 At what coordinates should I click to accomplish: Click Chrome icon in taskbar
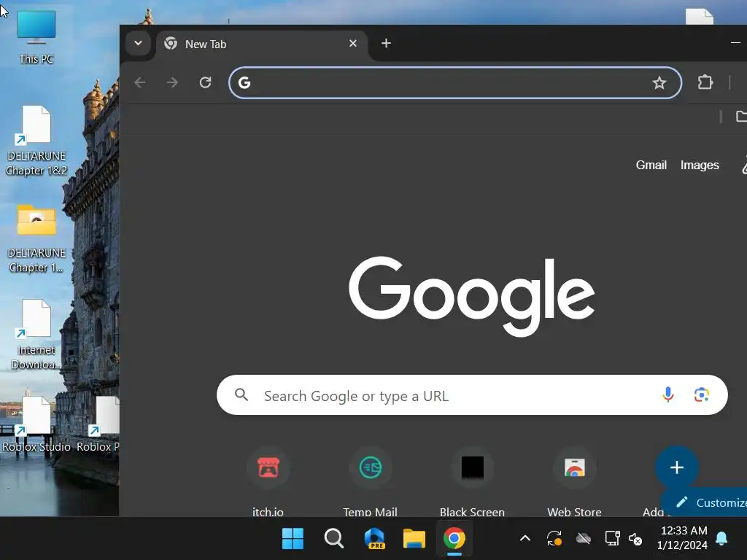coord(454,539)
